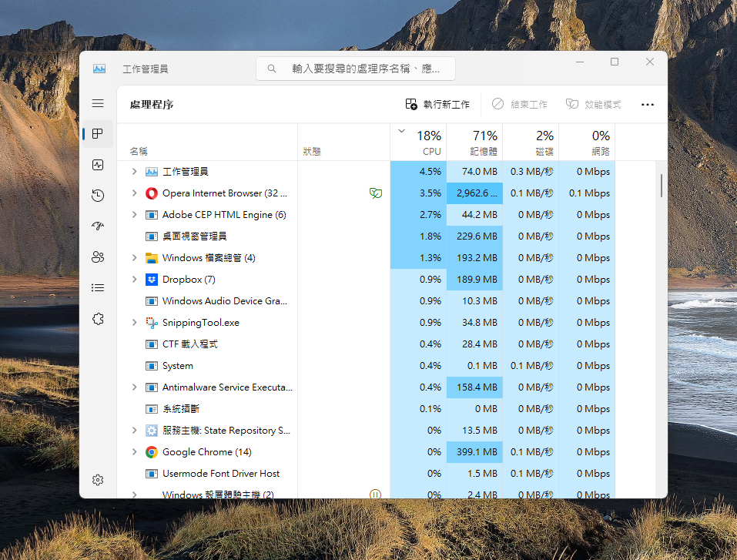Expand the Dropbox (7) process group
The image size is (737, 560).
click(x=134, y=280)
